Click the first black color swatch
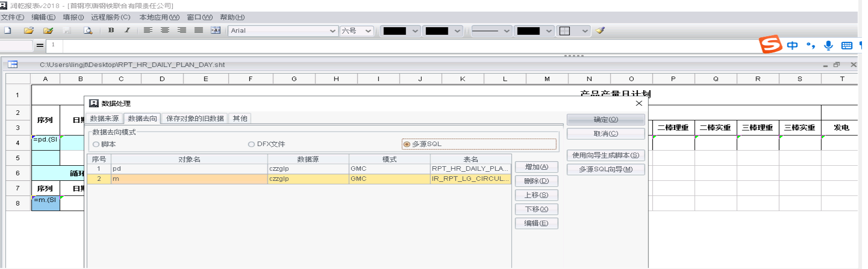Viewport: 868px width, 269px height. click(394, 31)
